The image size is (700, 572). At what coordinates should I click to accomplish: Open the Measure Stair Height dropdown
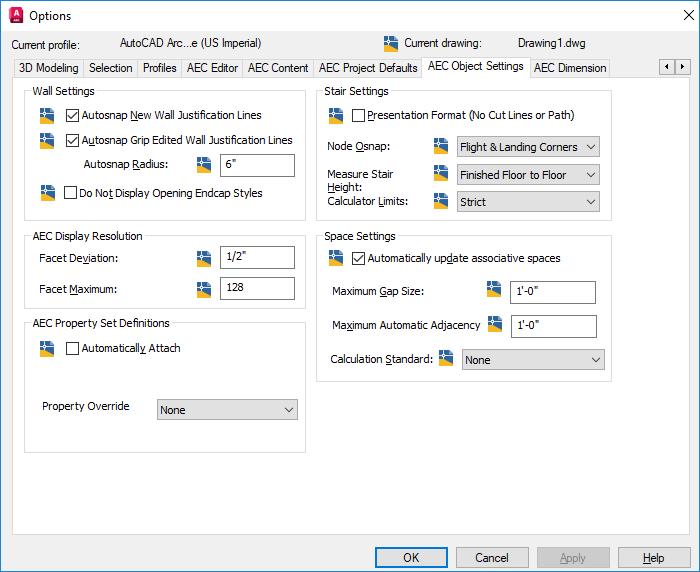tap(527, 175)
